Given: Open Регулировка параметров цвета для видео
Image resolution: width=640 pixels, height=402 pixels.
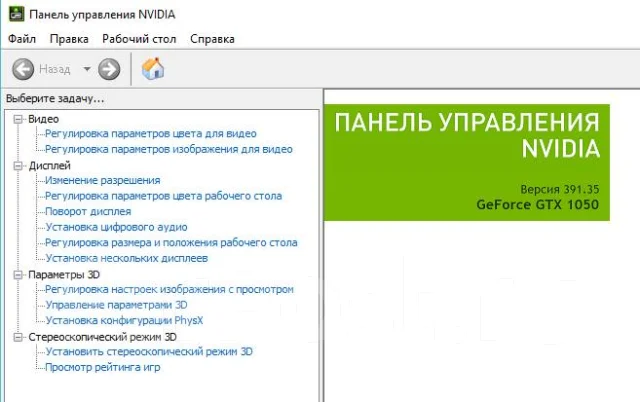Looking at the screenshot, I should coord(151,133).
